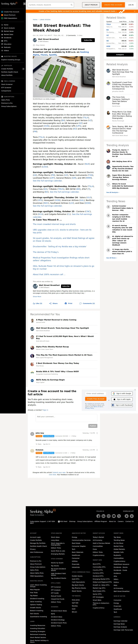Download the app via the Apple icon
138x644 pixels.
[127, 516]
